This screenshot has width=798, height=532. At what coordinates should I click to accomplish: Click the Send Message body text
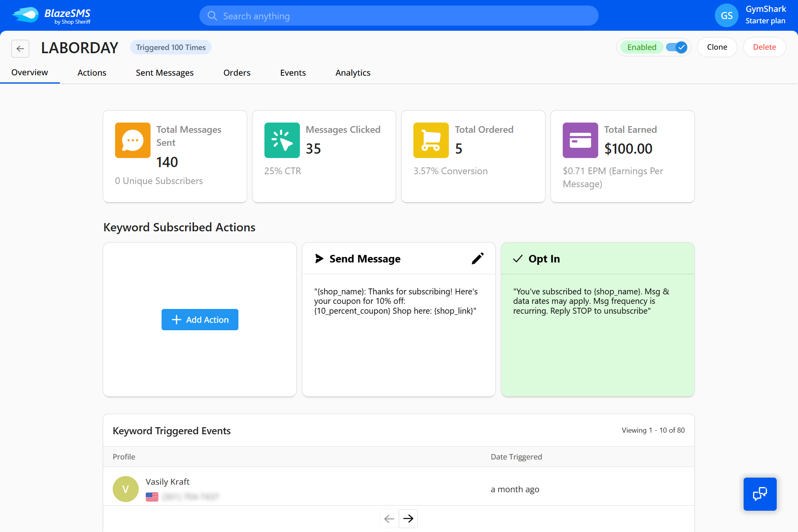click(x=396, y=301)
